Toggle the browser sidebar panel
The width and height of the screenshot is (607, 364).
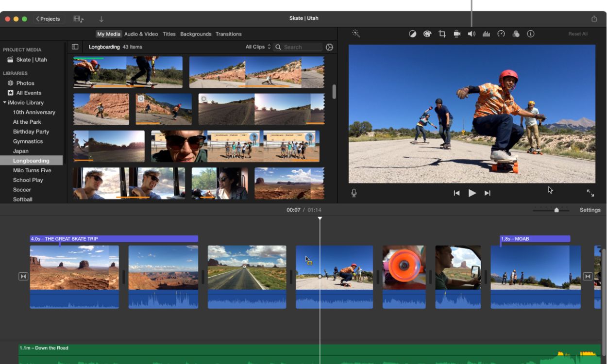coord(75,47)
